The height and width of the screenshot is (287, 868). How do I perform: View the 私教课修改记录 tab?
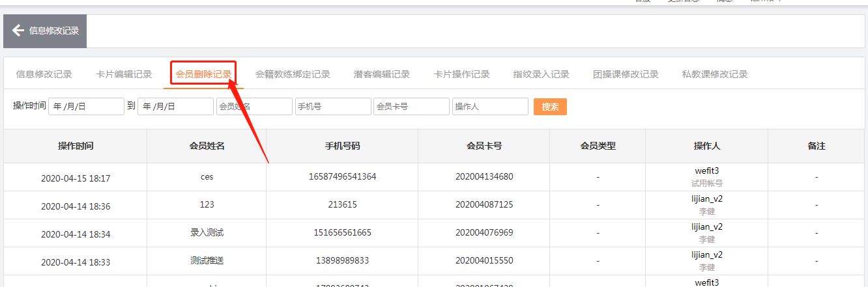coord(714,74)
